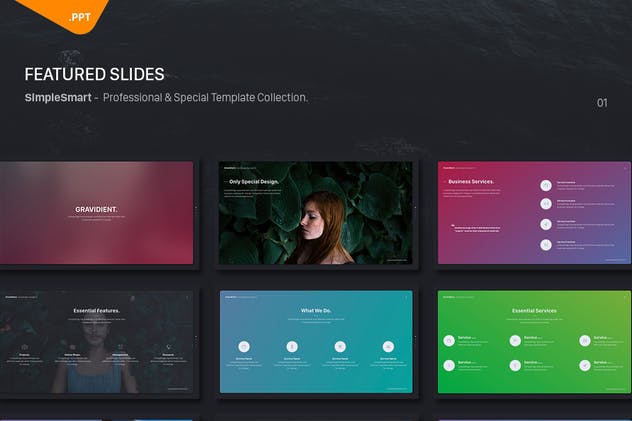The image size is (632, 421).
Task: Open the Only Special Design slide
Action: click(315, 212)
